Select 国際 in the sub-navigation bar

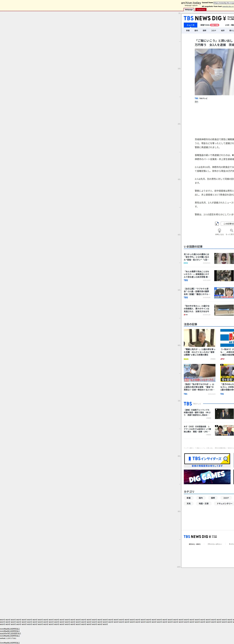(x=204, y=31)
